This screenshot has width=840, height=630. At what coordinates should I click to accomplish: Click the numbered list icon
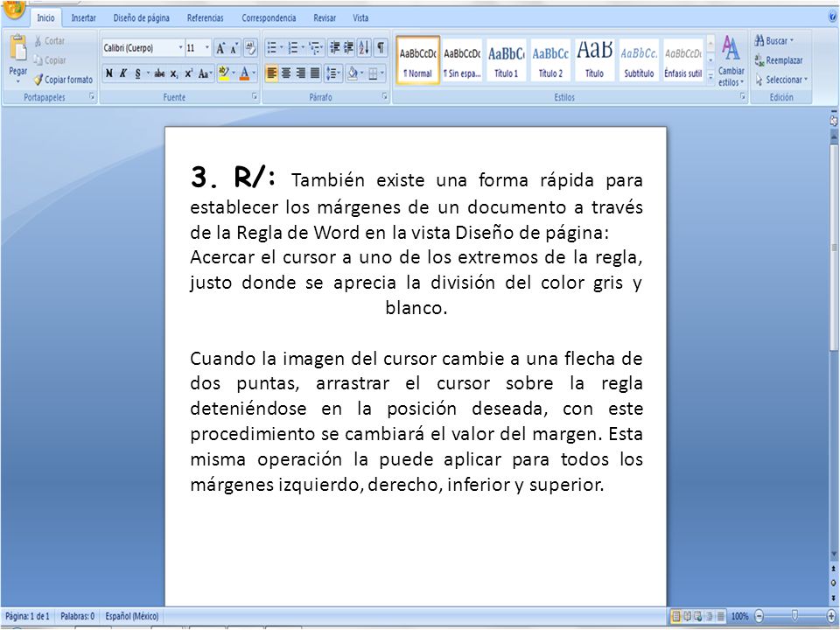(293, 48)
